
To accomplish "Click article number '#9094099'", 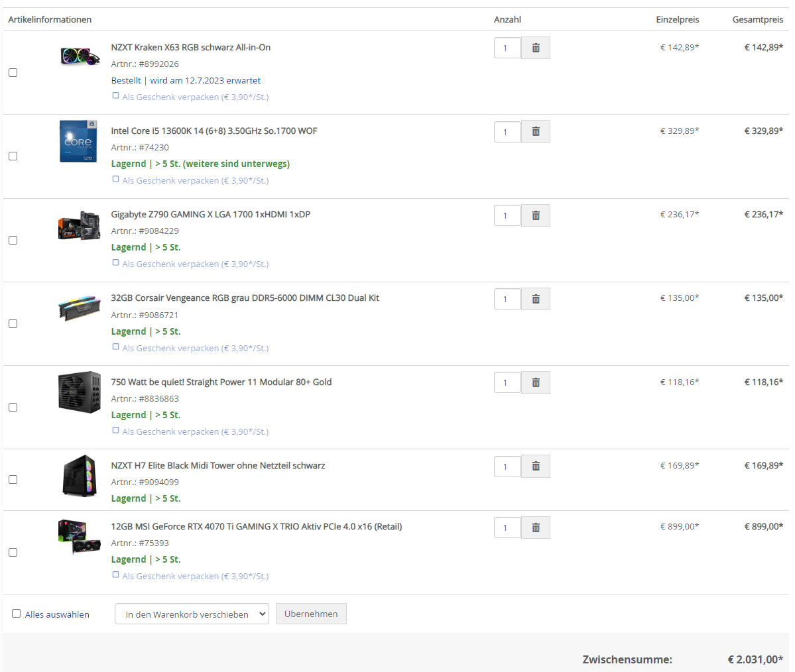I will 158,482.
